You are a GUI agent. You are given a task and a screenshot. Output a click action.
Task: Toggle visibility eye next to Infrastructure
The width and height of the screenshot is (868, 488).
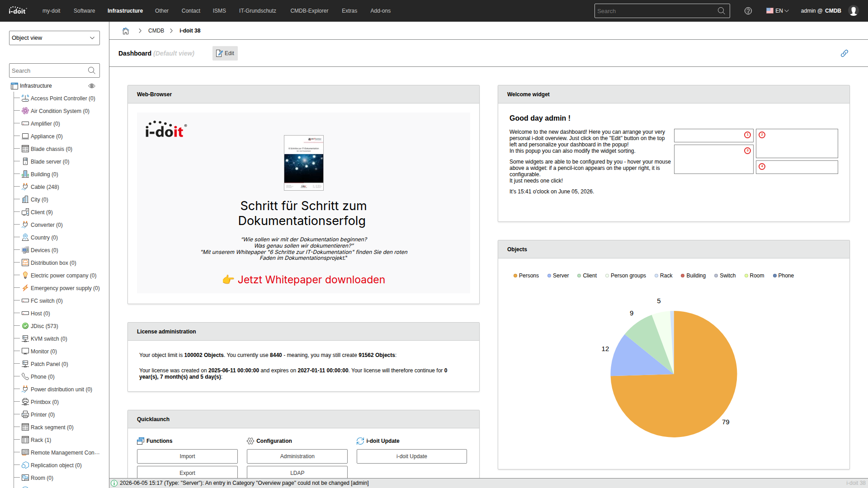(x=92, y=86)
